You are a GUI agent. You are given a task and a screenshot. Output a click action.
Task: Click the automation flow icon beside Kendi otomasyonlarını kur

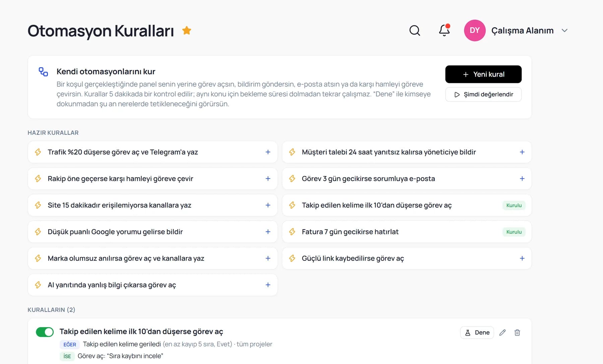(43, 72)
